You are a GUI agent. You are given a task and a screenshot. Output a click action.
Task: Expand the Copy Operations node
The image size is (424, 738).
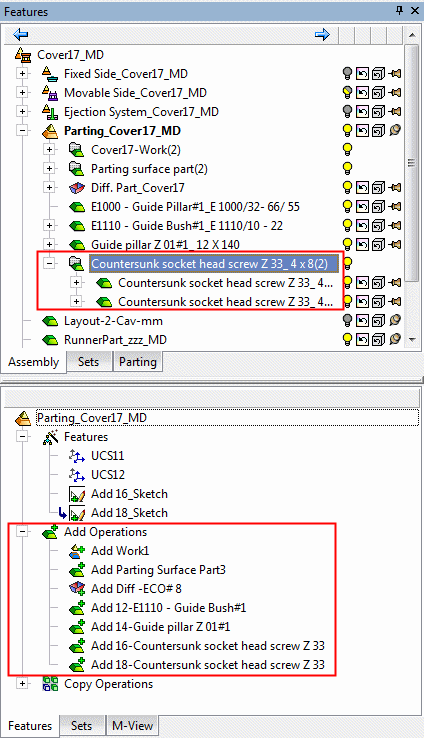(22, 684)
